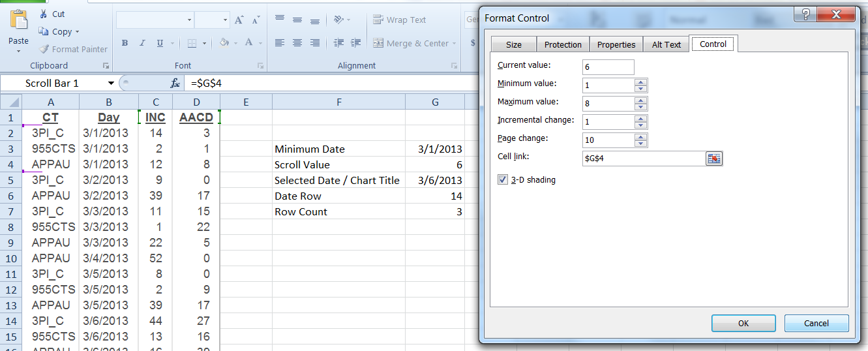
Task: Toggle the 3-D shading checkbox
Action: tap(503, 179)
